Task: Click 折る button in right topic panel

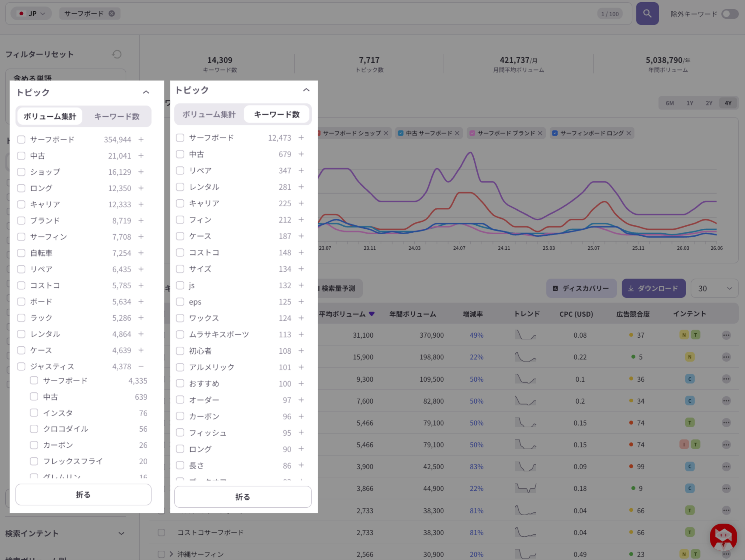Action: tap(243, 497)
